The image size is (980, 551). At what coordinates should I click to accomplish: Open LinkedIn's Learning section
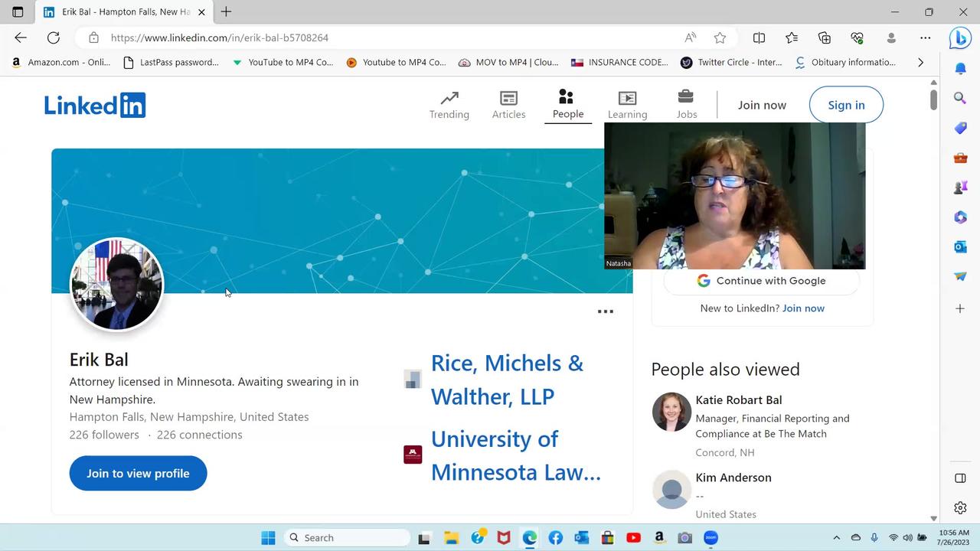click(x=627, y=104)
